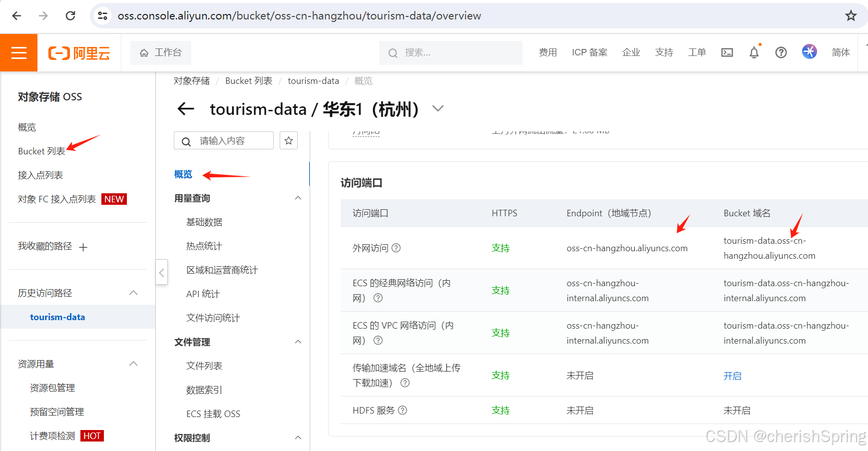Open 计费项检测
The height and width of the screenshot is (451, 868).
tap(52, 436)
